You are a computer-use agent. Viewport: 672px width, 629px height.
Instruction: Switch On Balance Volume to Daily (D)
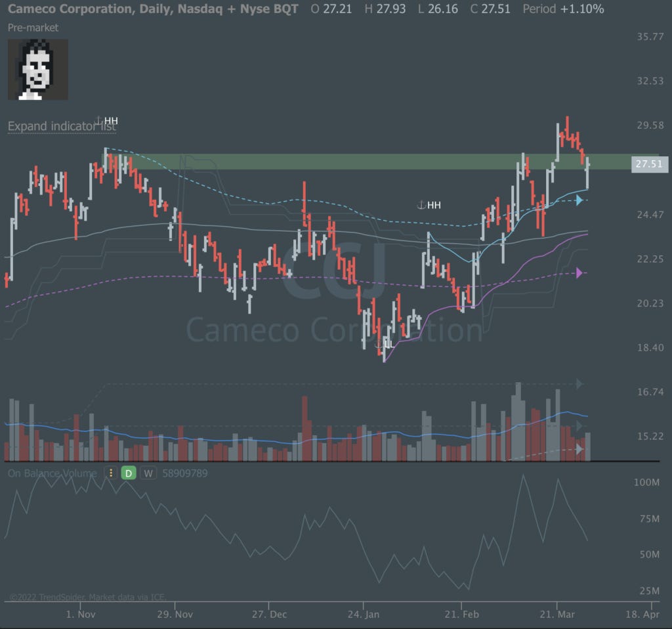tap(129, 473)
